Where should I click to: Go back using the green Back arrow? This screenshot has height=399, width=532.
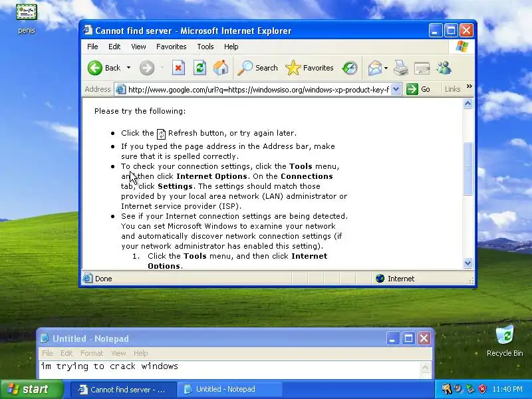pyautogui.click(x=95, y=68)
